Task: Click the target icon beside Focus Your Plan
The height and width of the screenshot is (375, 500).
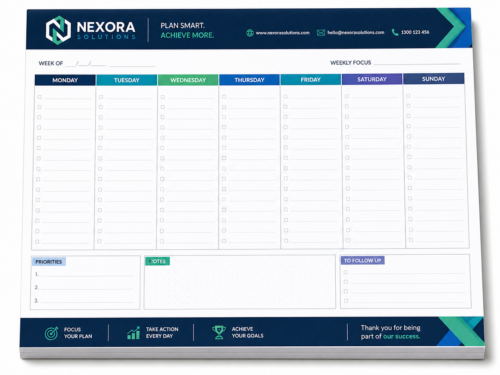Action: pos(51,333)
